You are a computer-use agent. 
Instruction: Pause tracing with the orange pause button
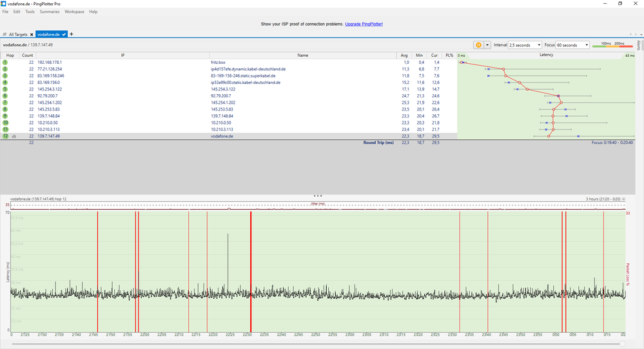click(x=478, y=45)
